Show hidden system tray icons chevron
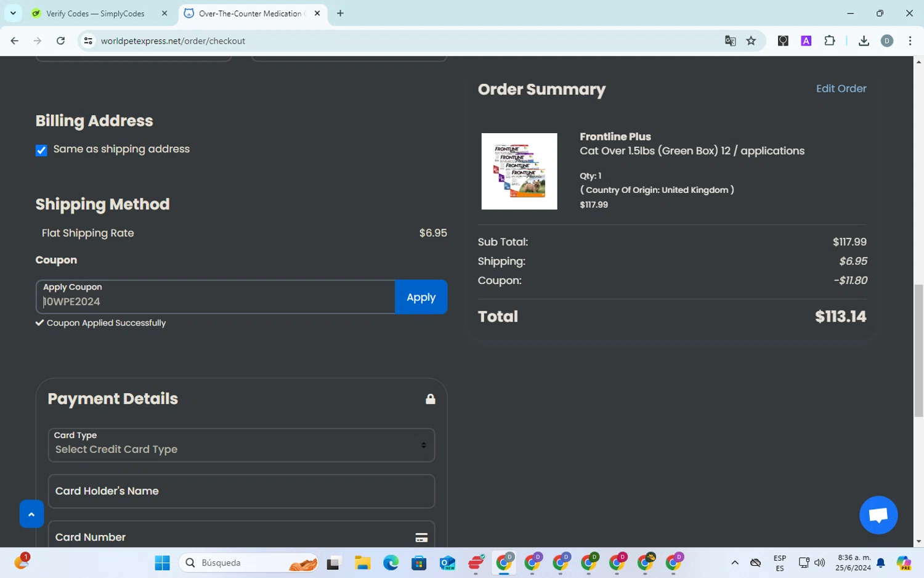Screen dimensions: 924x578 (x=734, y=563)
